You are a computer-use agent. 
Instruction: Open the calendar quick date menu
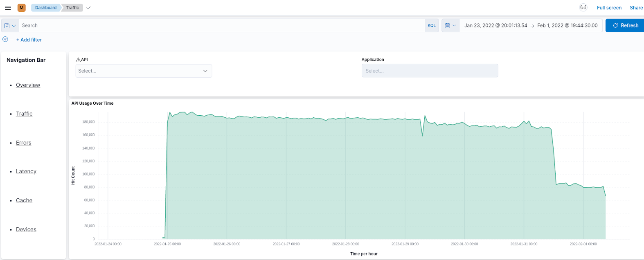point(450,25)
